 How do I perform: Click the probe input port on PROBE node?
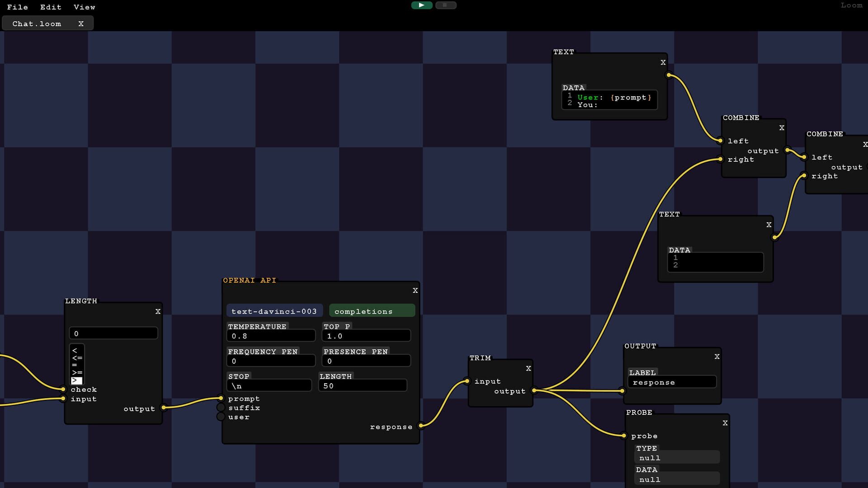tap(624, 436)
